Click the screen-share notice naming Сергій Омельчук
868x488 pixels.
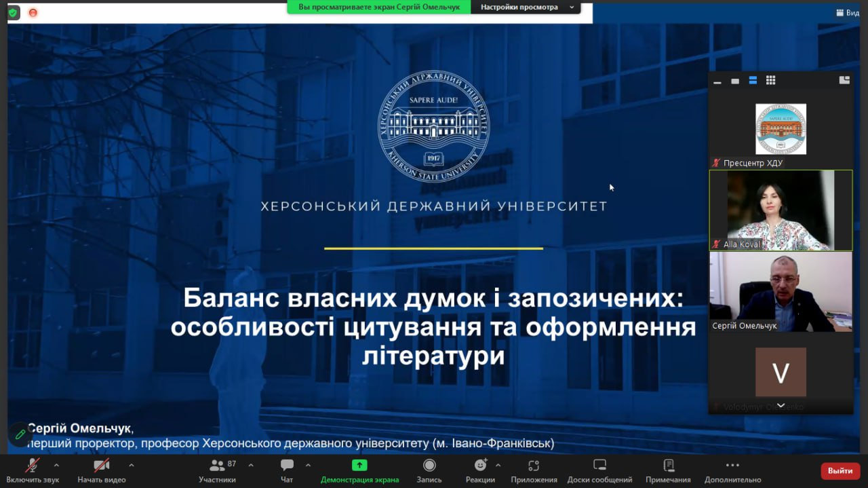click(379, 7)
